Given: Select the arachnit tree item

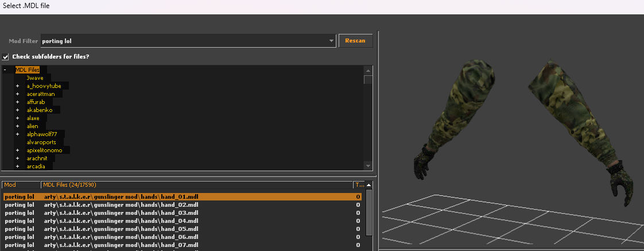Looking at the screenshot, I should click(x=37, y=159).
